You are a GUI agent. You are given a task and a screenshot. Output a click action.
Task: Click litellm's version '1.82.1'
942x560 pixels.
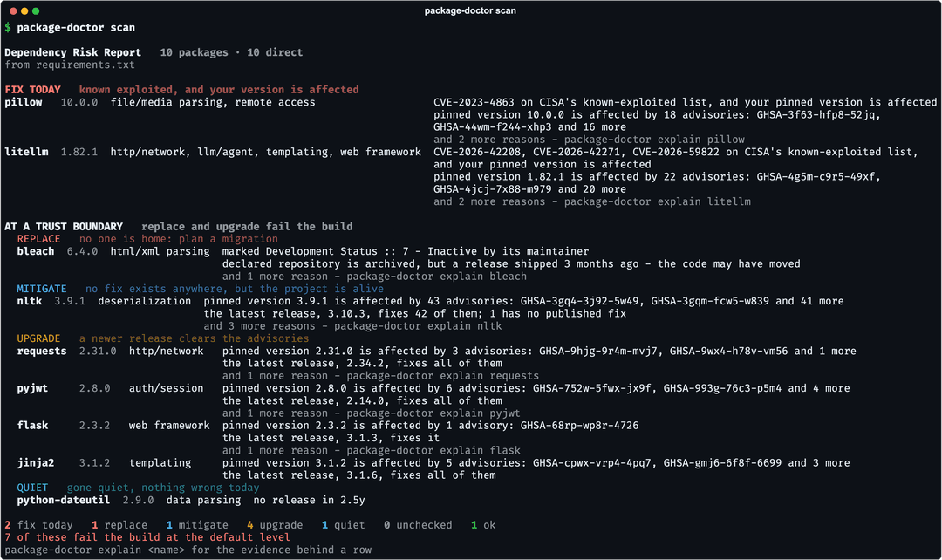(79, 152)
